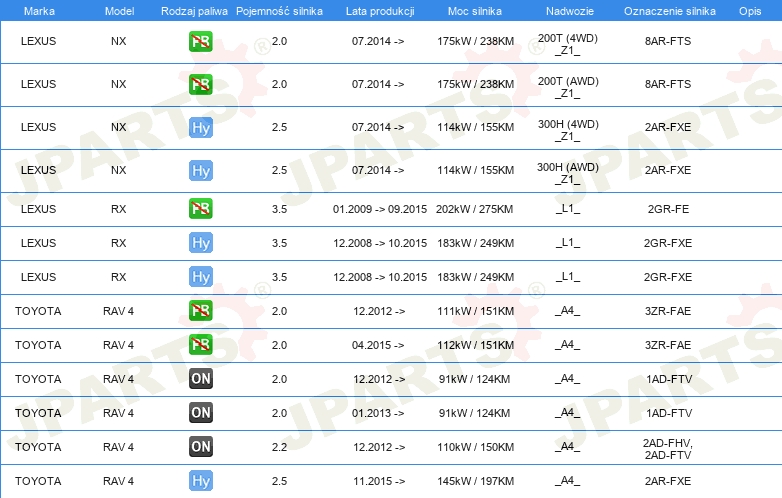Click hybrid Hy icon in NX 300H (4WD) row
The width and height of the screenshot is (782, 498).
click(201, 128)
